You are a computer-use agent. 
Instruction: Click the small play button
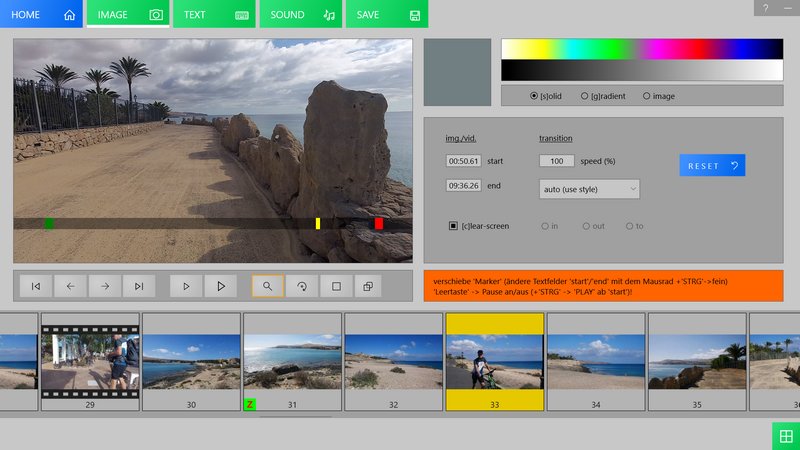point(186,286)
